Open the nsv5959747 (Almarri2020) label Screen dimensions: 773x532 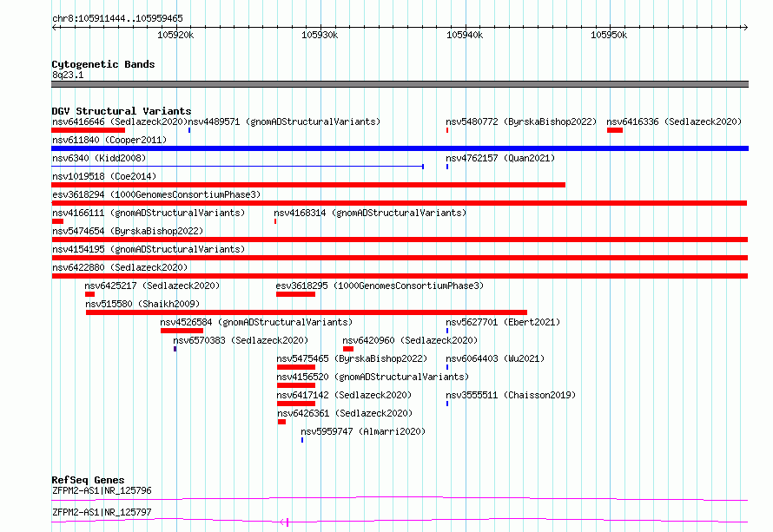pyautogui.click(x=363, y=431)
